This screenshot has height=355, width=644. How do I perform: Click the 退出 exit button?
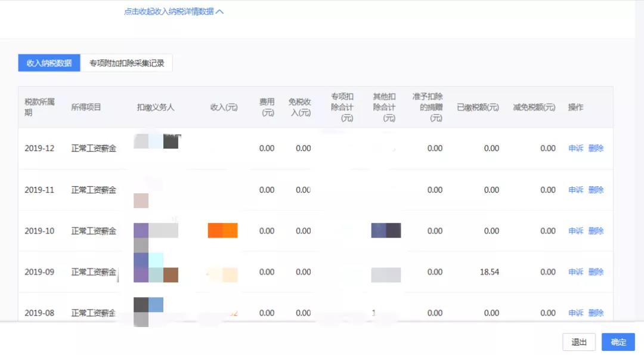pyautogui.click(x=578, y=342)
